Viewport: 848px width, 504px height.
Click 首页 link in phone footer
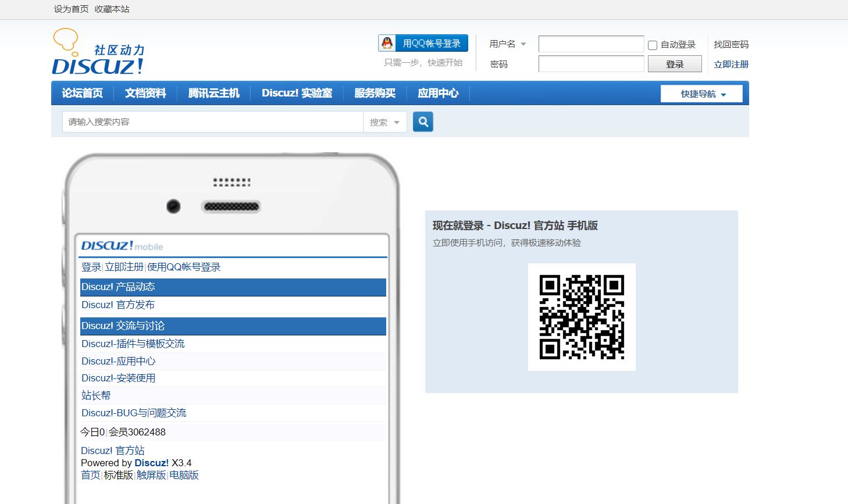pyautogui.click(x=91, y=475)
